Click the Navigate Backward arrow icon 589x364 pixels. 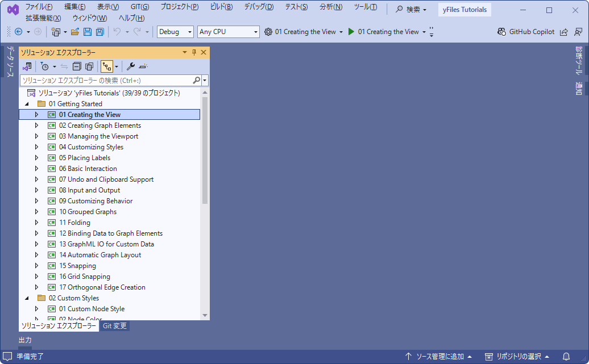pos(18,32)
